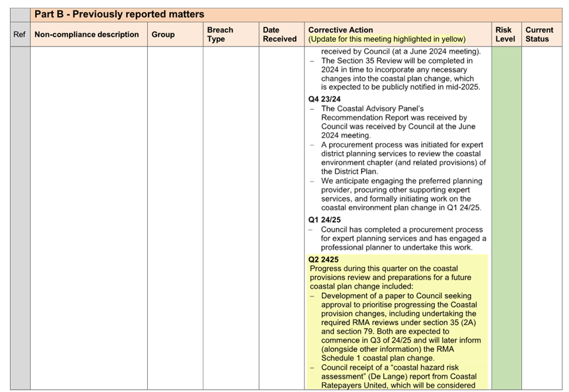Click the "Non-compliance description" column header

click(x=86, y=34)
